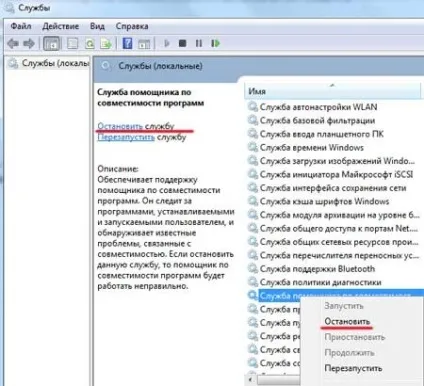
Task: Open the Действие menu
Action: coord(60,26)
